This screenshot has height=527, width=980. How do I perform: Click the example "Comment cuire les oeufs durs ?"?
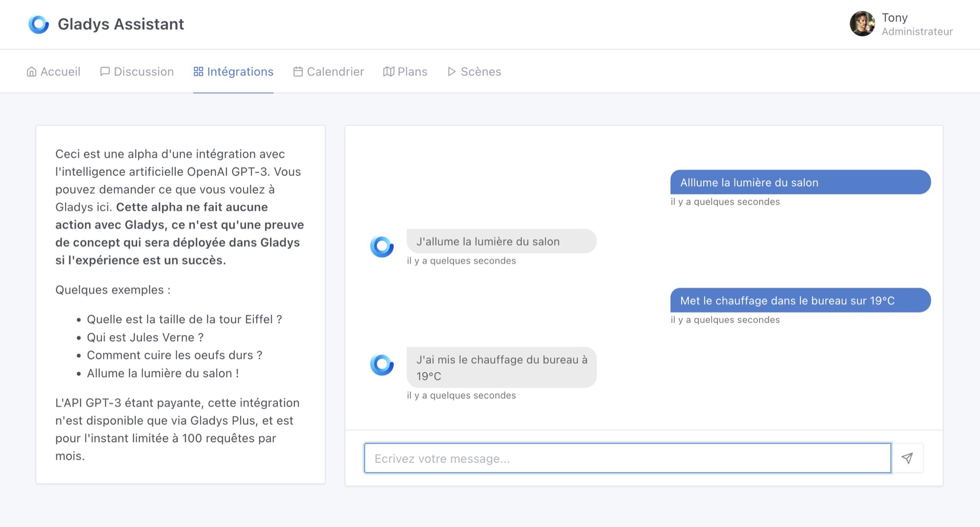coord(174,355)
